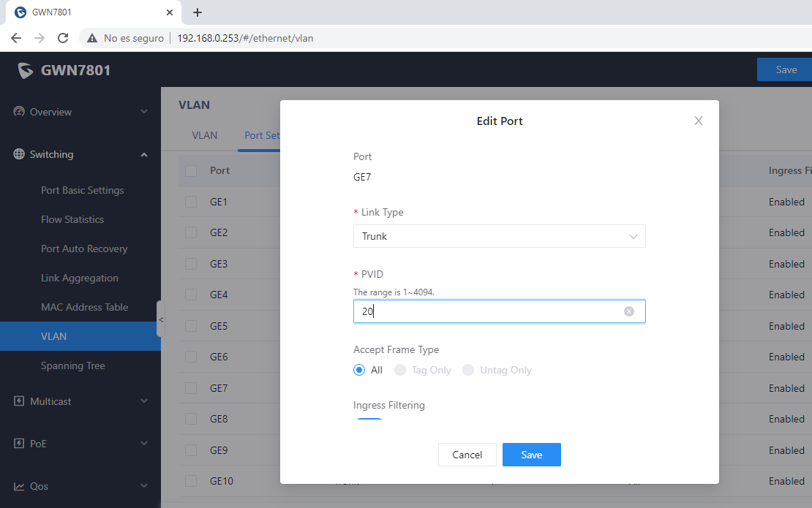
Task: Click the Multicast icon in sidebar
Action: point(19,401)
